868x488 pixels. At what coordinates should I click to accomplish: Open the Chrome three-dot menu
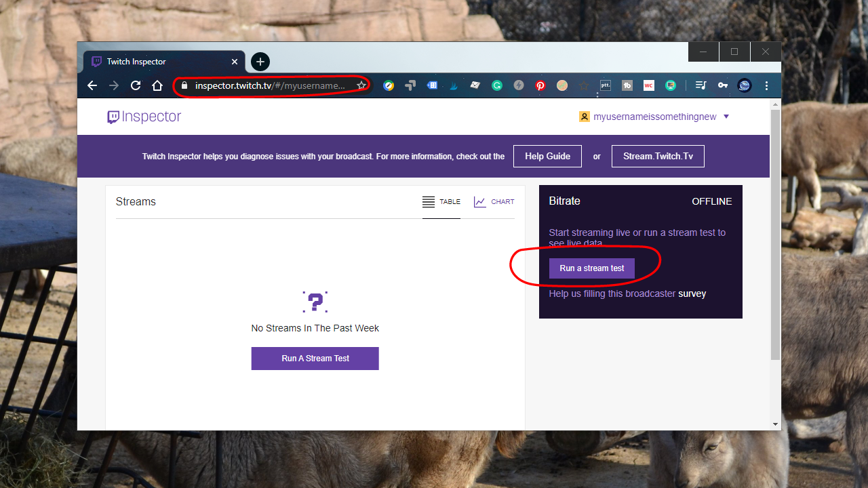coord(767,85)
